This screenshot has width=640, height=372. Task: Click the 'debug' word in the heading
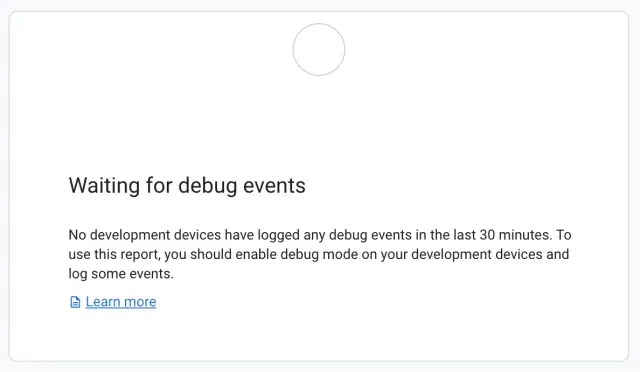tap(208, 186)
